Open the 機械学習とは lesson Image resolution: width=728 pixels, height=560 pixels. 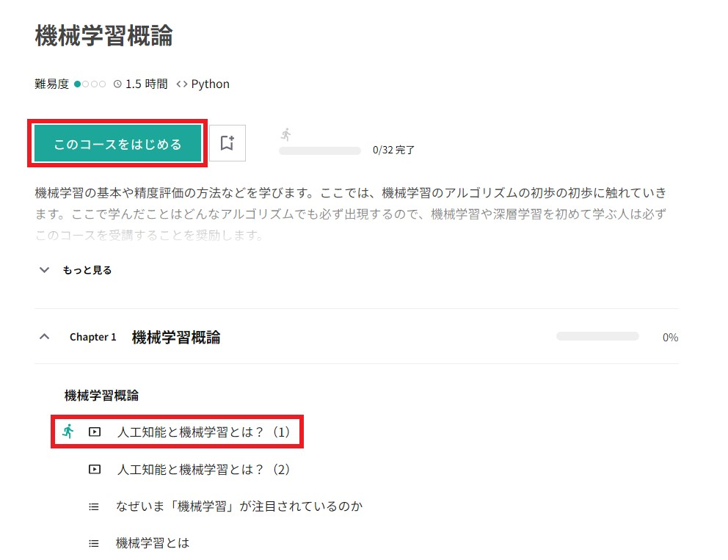pos(153,543)
